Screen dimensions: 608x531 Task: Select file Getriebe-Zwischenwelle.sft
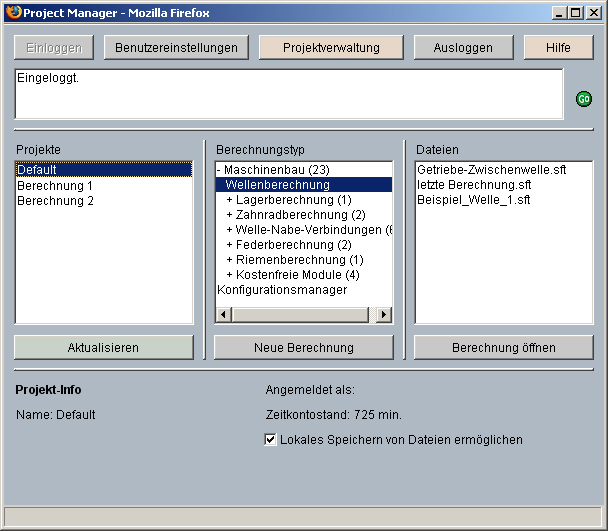point(491,170)
